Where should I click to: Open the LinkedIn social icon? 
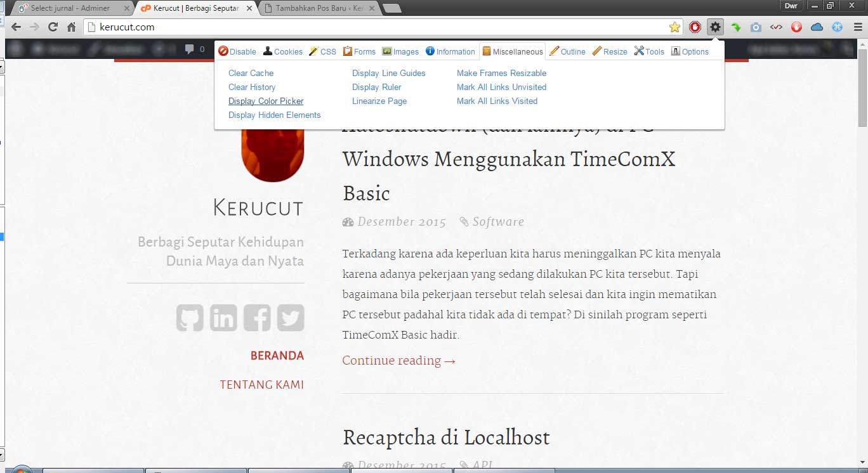click(223, 318)
